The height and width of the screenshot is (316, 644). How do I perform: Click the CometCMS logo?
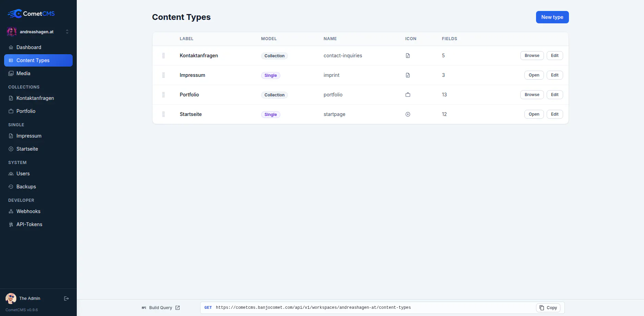31,14
